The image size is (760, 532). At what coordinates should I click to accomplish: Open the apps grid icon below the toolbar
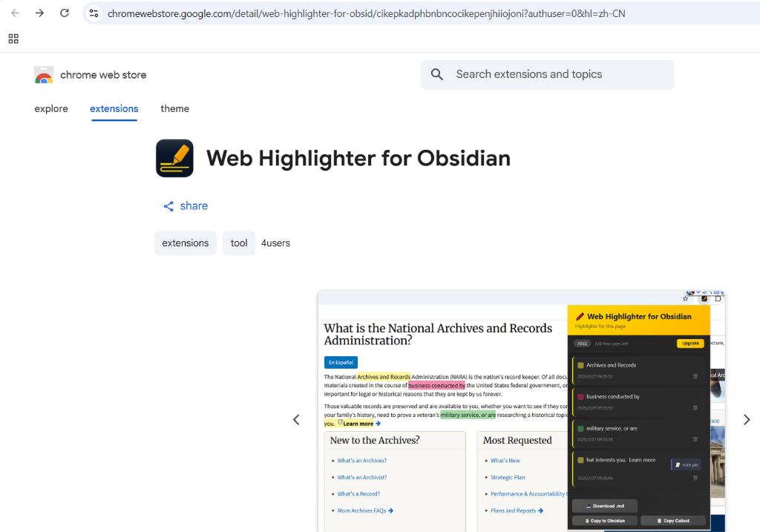tap(13, 39)
